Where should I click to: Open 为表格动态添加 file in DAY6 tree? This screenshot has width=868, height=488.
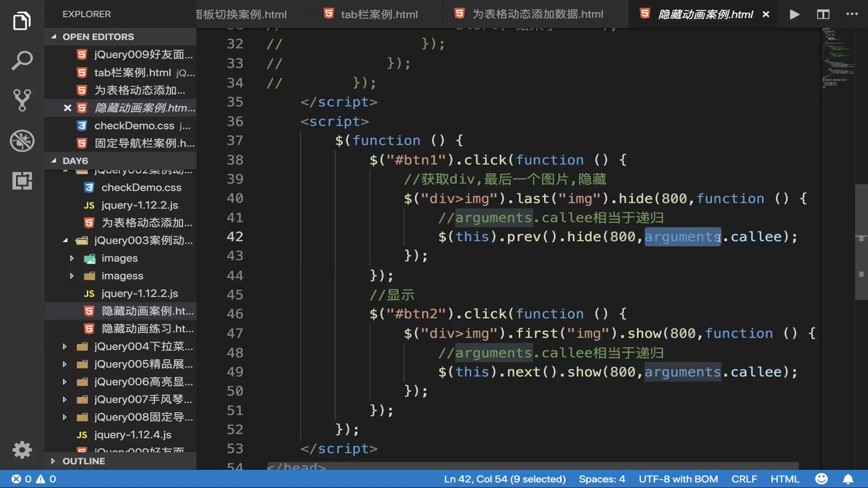[x=120, y=223]
